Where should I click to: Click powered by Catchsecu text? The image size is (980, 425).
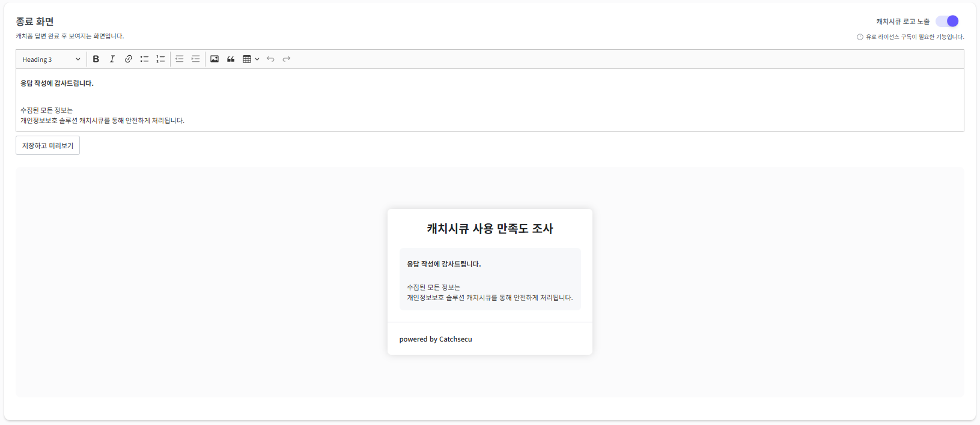coord(436,339)
